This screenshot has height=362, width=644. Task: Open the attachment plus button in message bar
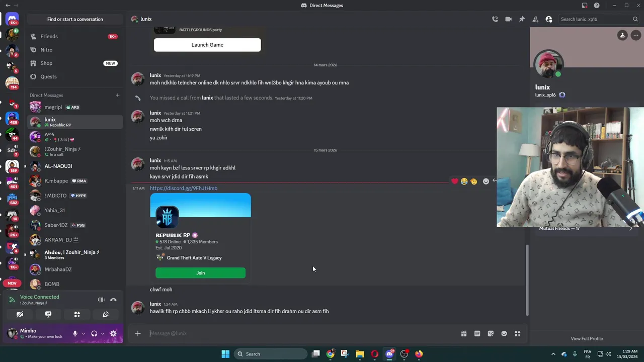pos(137,333)
